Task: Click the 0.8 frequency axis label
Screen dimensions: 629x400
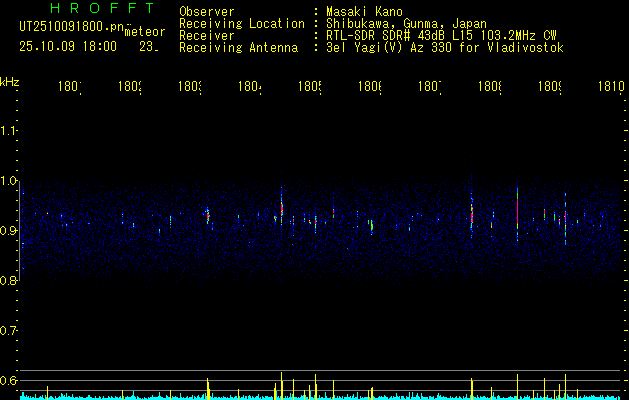Action: pos(8,280)
